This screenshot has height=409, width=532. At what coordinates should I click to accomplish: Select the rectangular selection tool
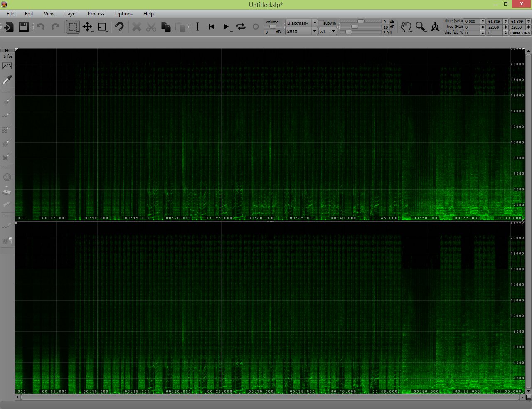(73, 27)
